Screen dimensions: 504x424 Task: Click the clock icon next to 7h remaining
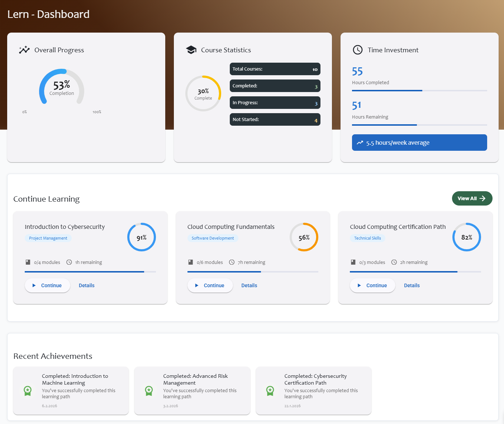point(232,262)
